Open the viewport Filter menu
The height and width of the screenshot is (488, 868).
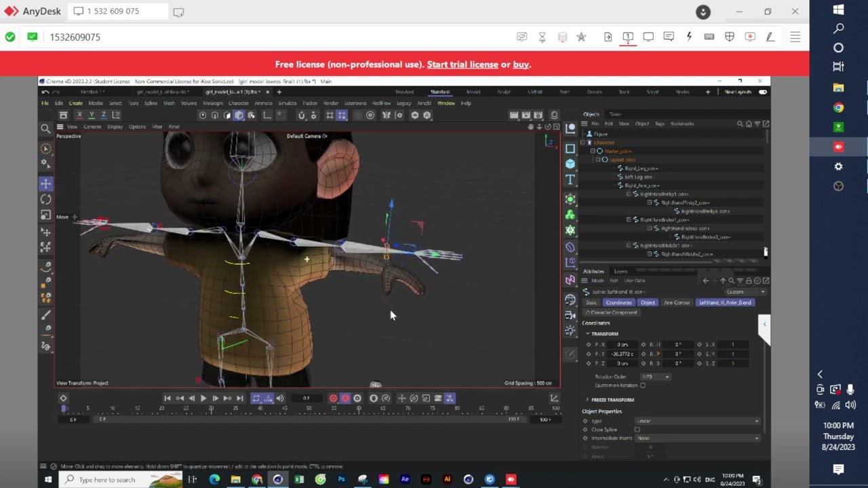click(x=157, y=127)
